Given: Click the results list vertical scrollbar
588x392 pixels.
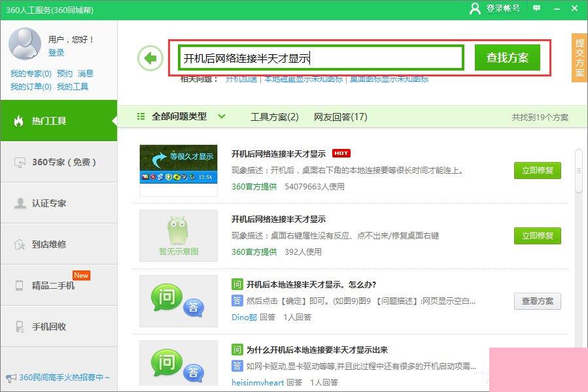Looking at the screenshot, I should tap(579, 171).
